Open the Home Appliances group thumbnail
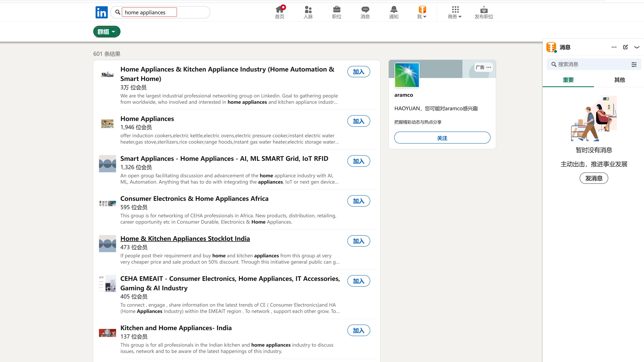The image size is (644, 362). [108, 123]
